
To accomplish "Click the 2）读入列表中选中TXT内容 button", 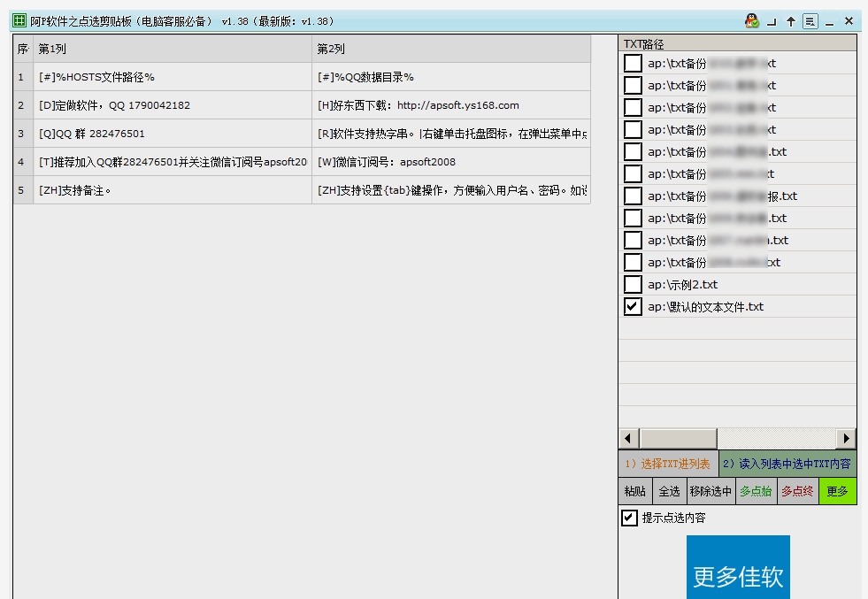I will (787, 464).
